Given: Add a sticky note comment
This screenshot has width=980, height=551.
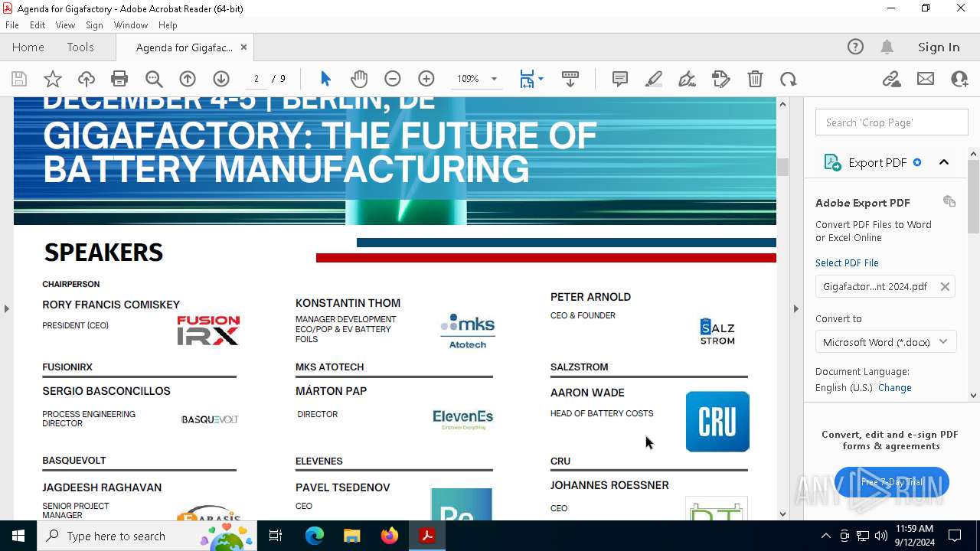Looking at the screenshot, I should pyautogui.click(x=620, y=79).
